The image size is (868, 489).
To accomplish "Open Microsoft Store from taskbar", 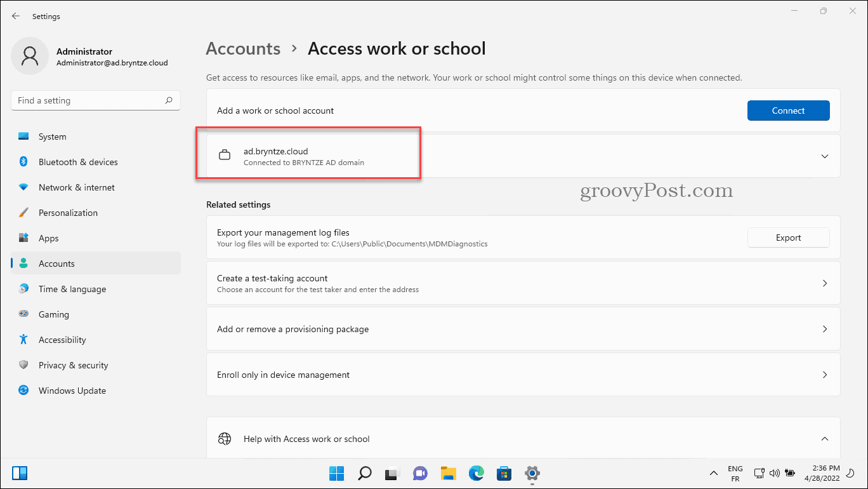I will (x=504, y=473).
